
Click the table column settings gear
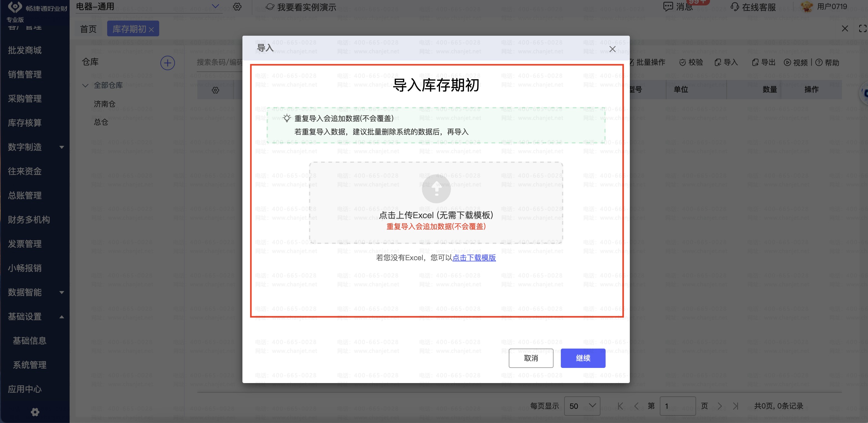(215, 90)
